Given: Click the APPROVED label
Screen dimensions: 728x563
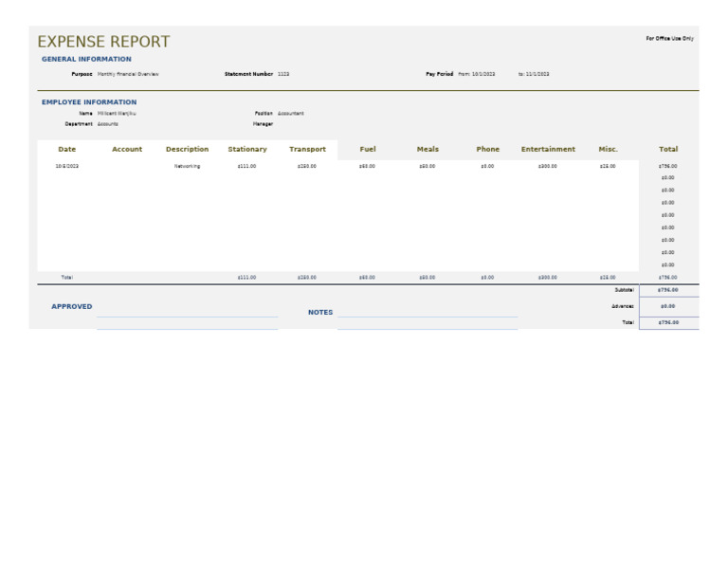Looking at the screenshot, I should (72, 306).
